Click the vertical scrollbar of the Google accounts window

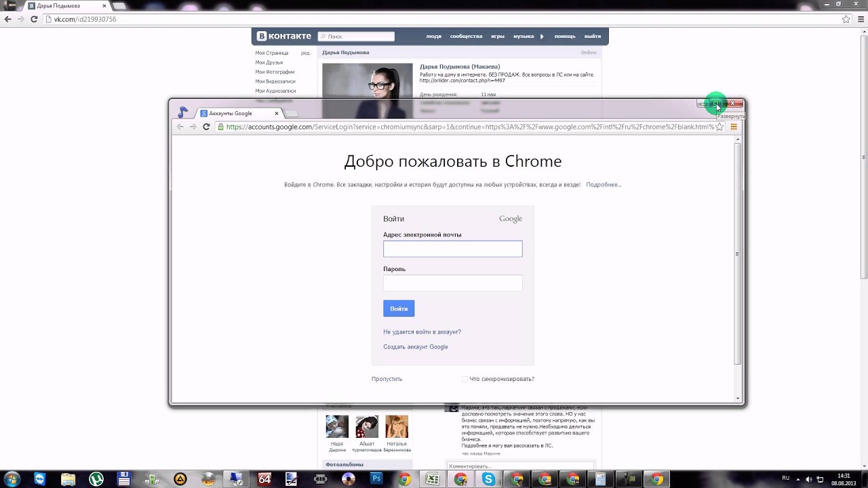click(738, 254)
